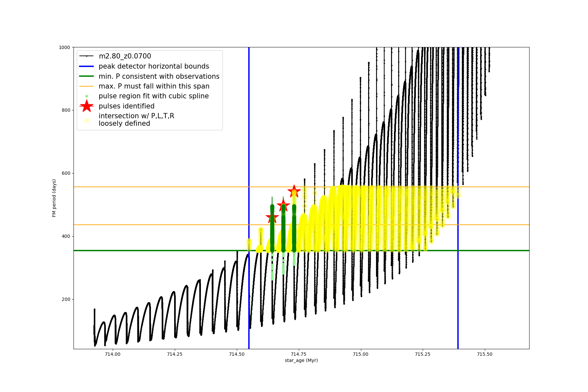
Task: Click 'pulse region fit with cubic spline' label
Action: point(154,96)
